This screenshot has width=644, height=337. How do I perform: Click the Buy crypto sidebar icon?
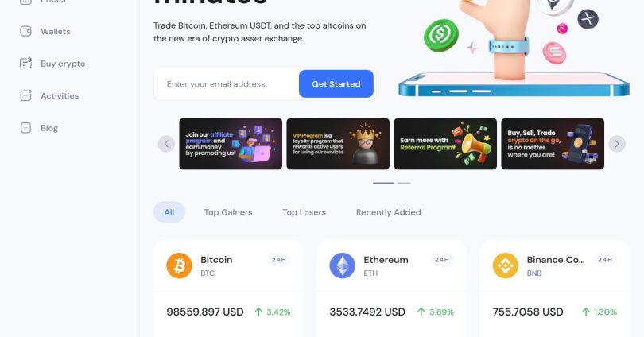coord(26,64)
